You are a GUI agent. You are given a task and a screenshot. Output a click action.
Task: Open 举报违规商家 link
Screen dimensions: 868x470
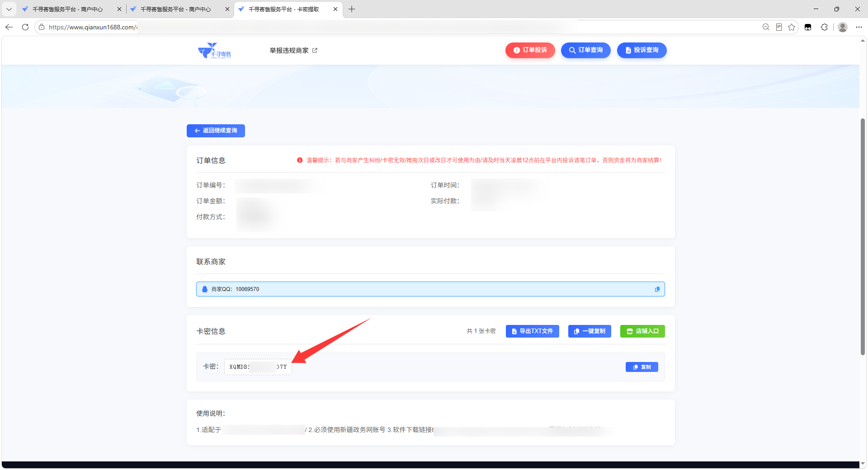coord(293,51)
